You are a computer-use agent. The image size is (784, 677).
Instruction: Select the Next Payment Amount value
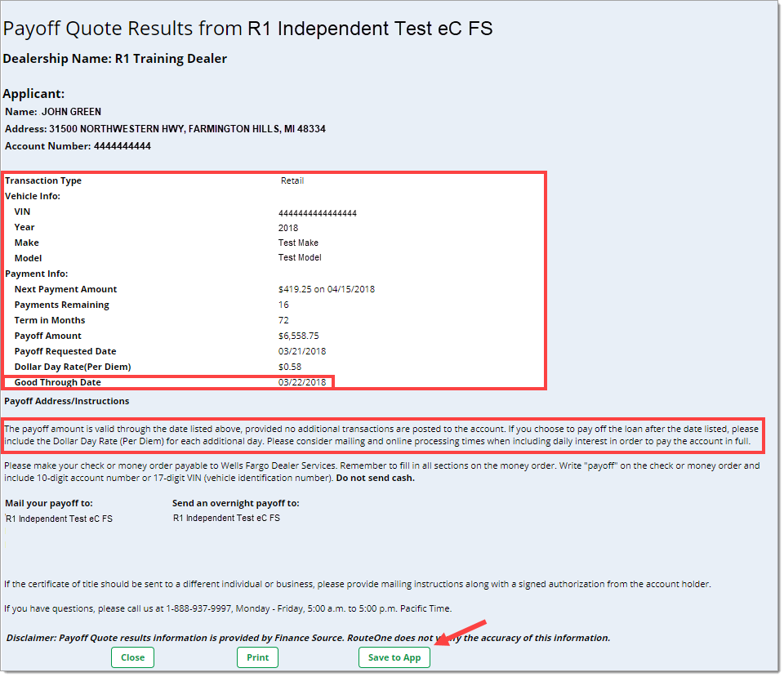[x=326, y=289]
